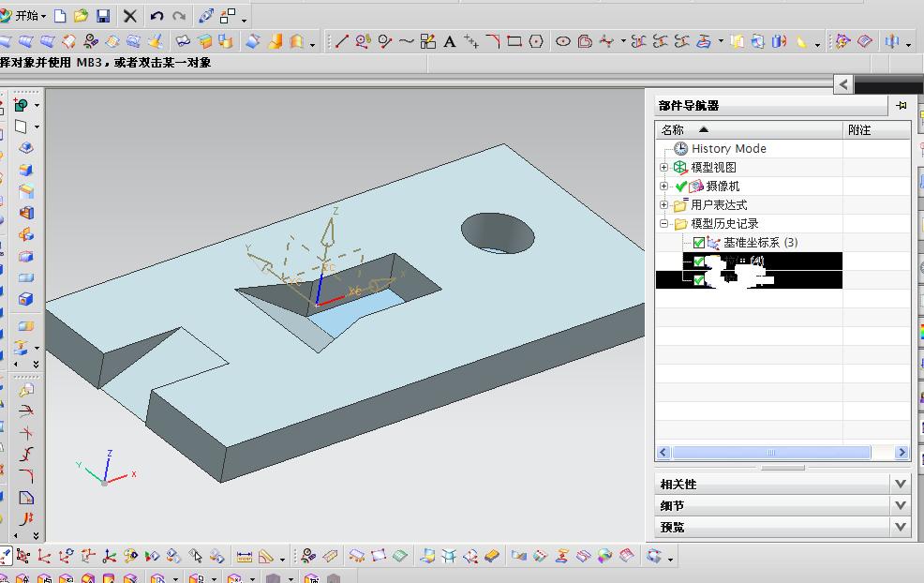Select the 用户表达式 folder item
The image size is (924, 583).
point(719,205)
